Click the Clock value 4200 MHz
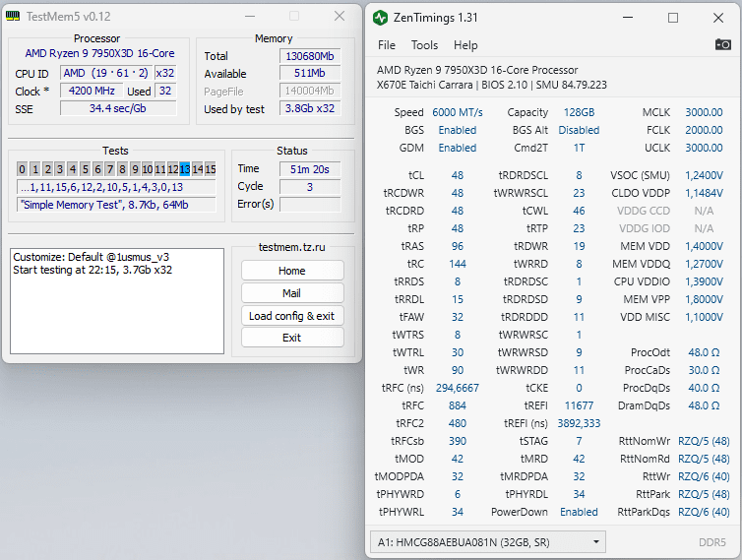This screenshot has width=742, height=560. (x=92, y=91)
